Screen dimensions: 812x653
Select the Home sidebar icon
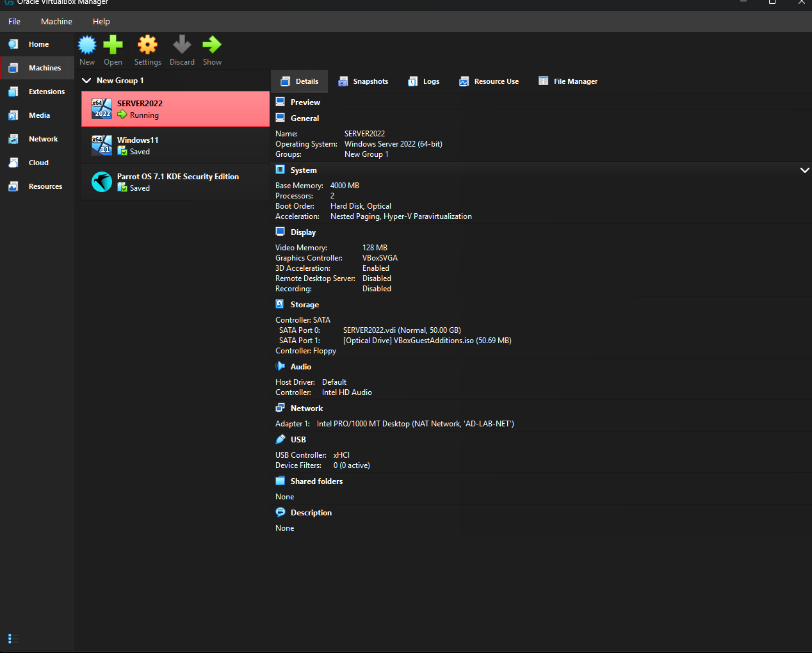(x=13, y=44)
